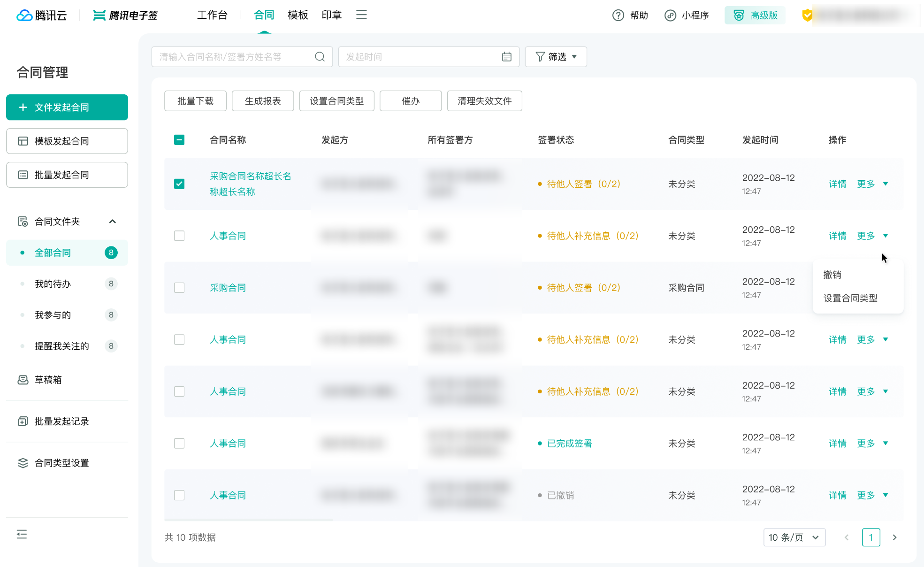Viewport: 924px width, 567px height.
Task: Click the yellow shield verification icon
Action: click(x=807, y=15)
